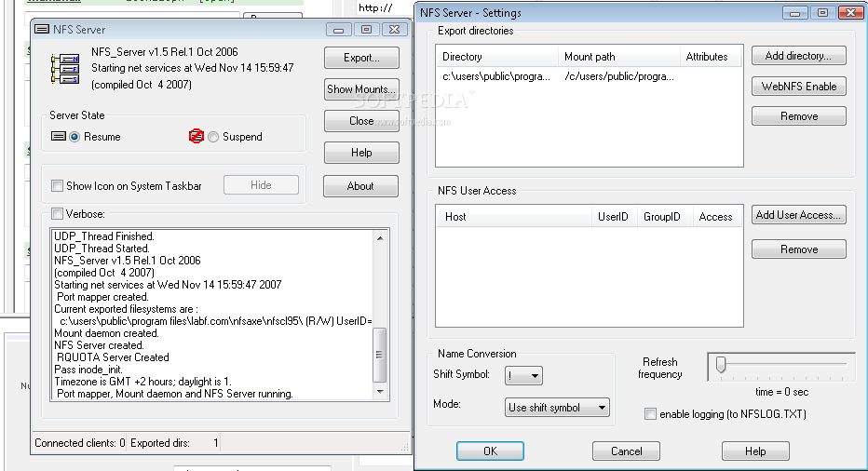Remove the selected export directory
Image resolution: width=868 pixels, height=471 pixels.
(799, 116)
